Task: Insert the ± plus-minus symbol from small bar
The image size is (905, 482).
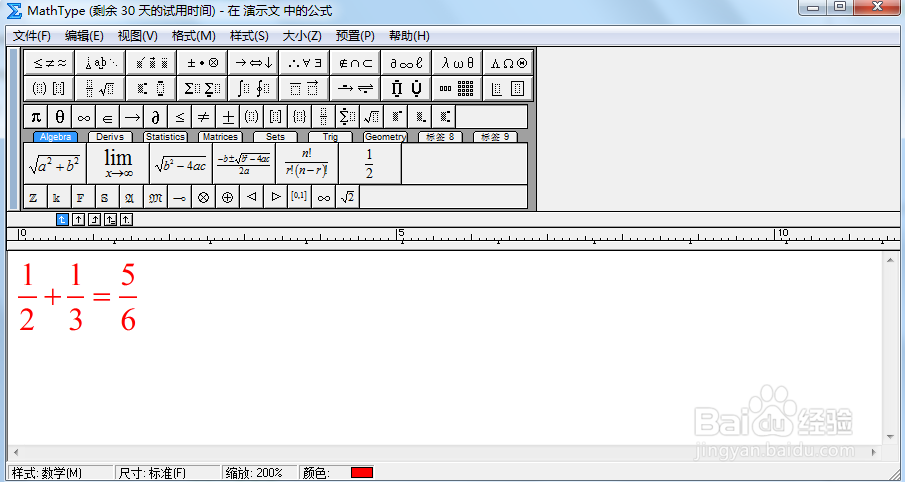Action: click(x=228, y=117)
